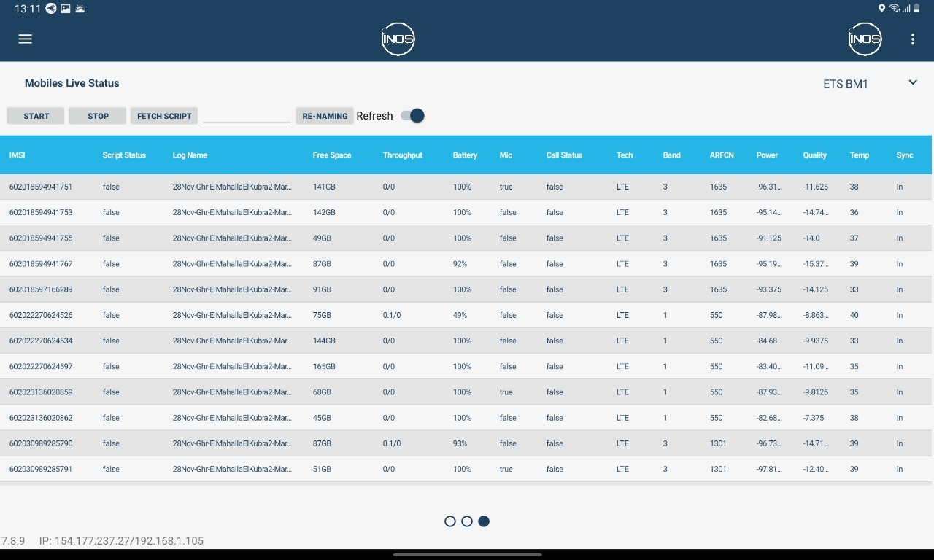Expand the ETS BM1 dropdown
Screen dimensions: 934x560
tap(912, 82)
